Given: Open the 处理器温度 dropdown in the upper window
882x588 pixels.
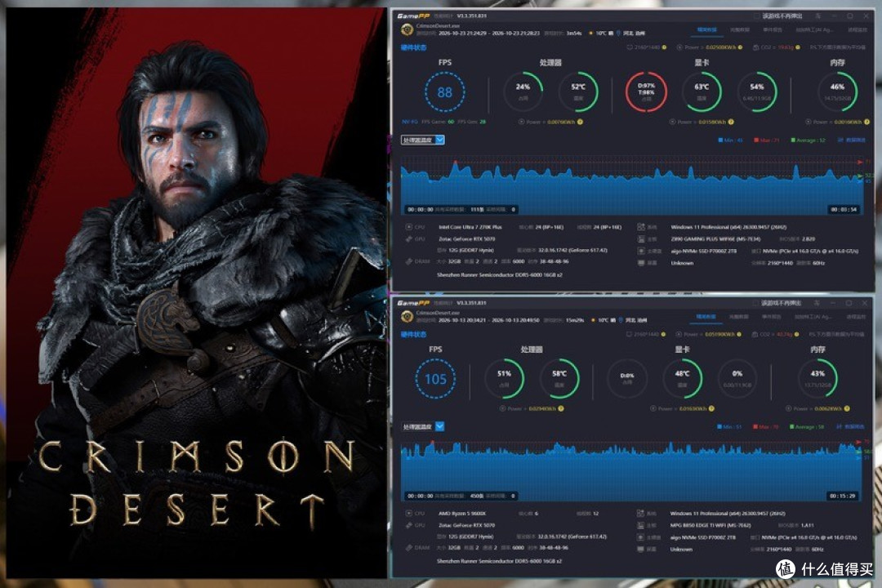Looking at the screenshot, I should click(422, 140).
